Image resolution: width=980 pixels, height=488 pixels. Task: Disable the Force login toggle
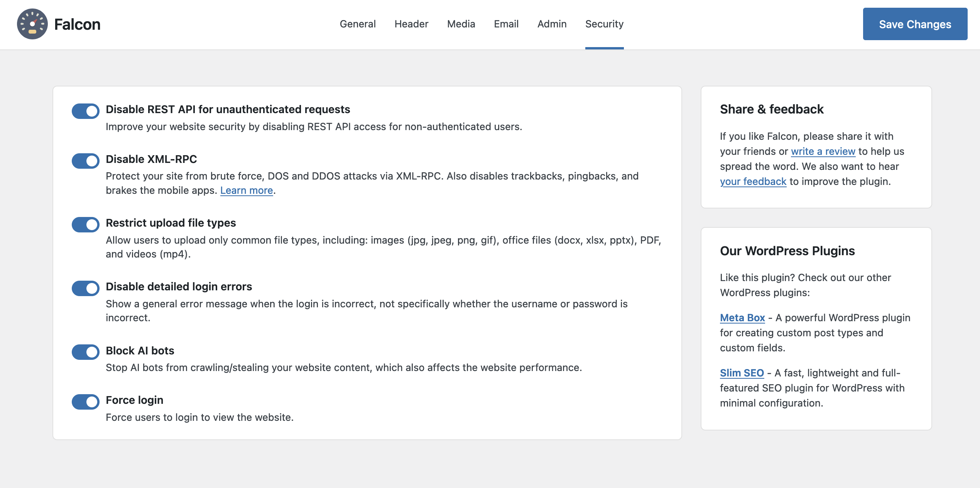pos(86,402)
